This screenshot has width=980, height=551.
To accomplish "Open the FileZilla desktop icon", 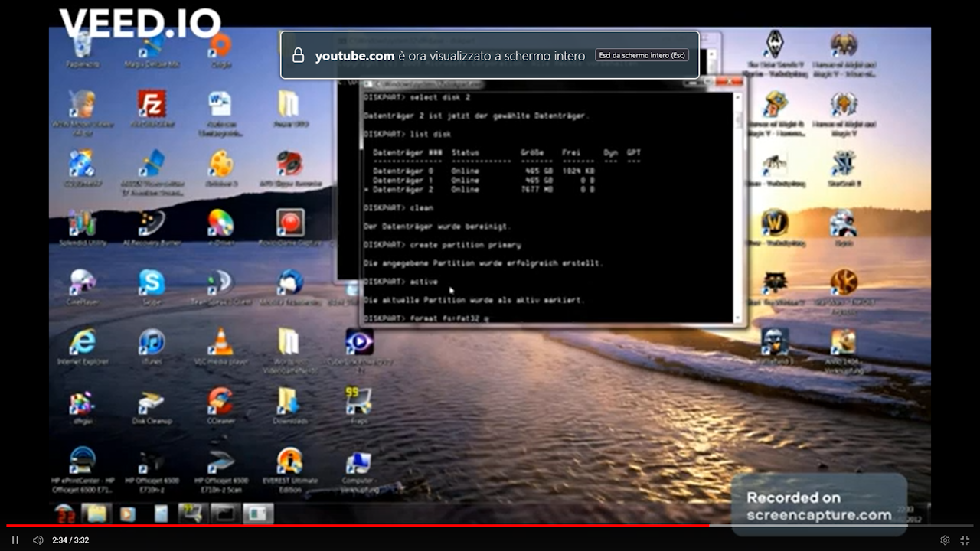I will click(x=152, y=104).
